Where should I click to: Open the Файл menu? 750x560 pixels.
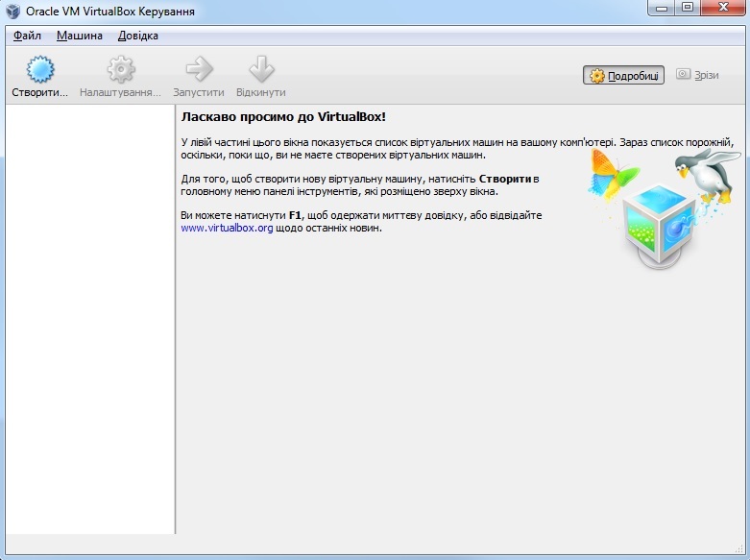click(27, 36)
